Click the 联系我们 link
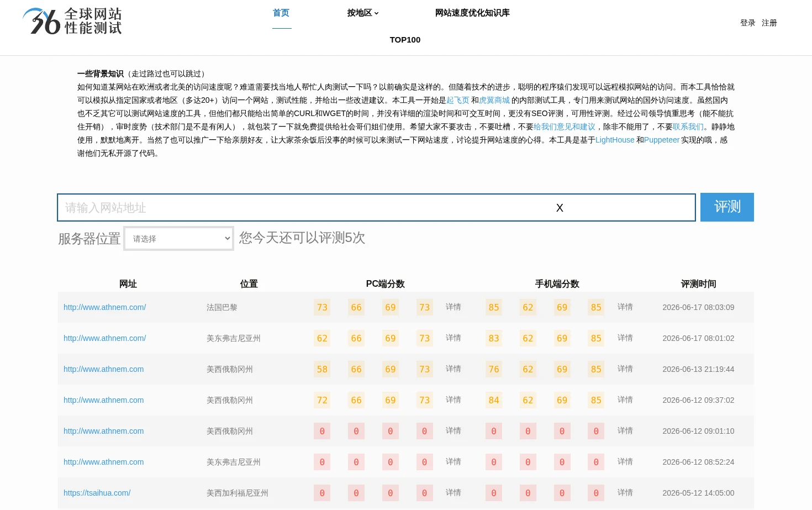The height and width of the screenshot is (510, 812). click(x=688, y=127)
